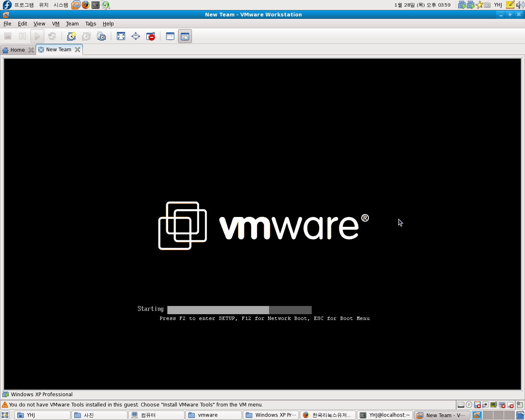Toggle the pressed Console View toolbar button
The image size is (525, 420).
(x=185, y=36)
